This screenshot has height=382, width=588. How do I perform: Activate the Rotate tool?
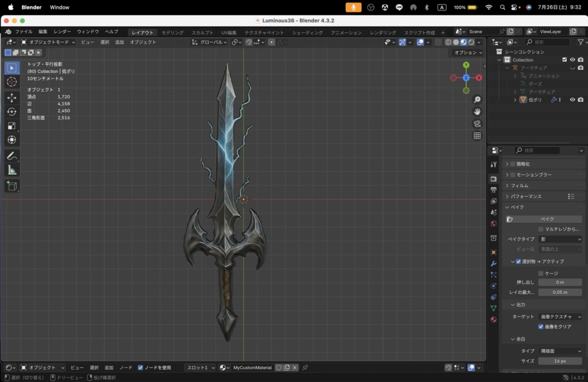point(12,111)
